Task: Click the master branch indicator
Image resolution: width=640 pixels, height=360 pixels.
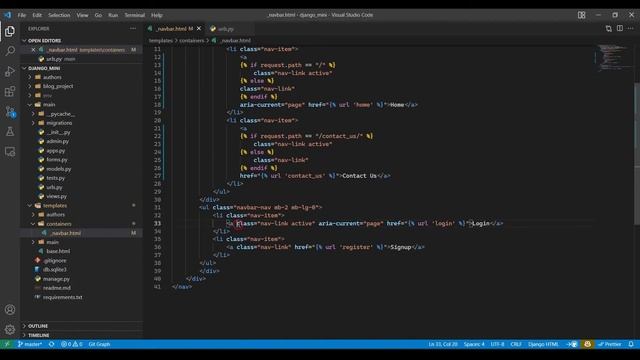Action: [x=29, y=344]
